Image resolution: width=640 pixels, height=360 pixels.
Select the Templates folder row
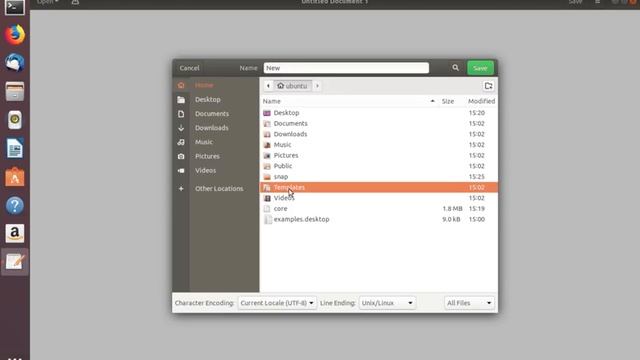click(379, 187)
